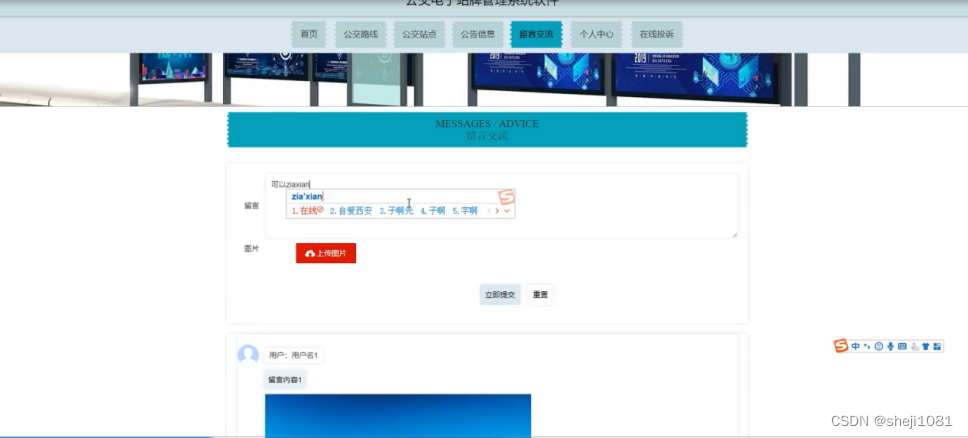The height and width of the screenshot is (438, 968).
Task: Open the Sogou skin shirt icon
Action: point(925,346)
